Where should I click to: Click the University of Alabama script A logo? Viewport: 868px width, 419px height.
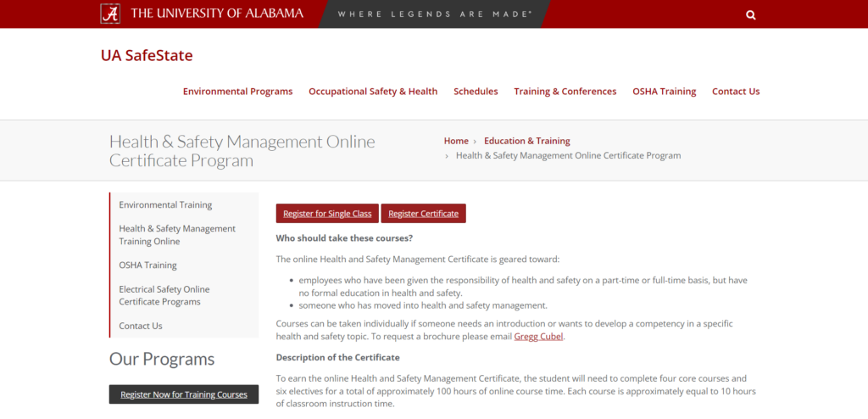pos(110,14)
